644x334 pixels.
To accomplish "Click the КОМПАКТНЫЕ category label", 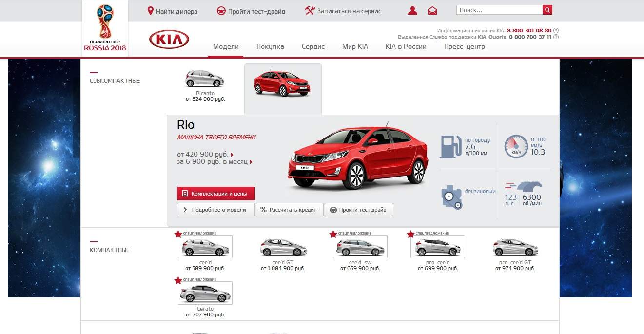I will pyautogui.click(x=110, y=250).
